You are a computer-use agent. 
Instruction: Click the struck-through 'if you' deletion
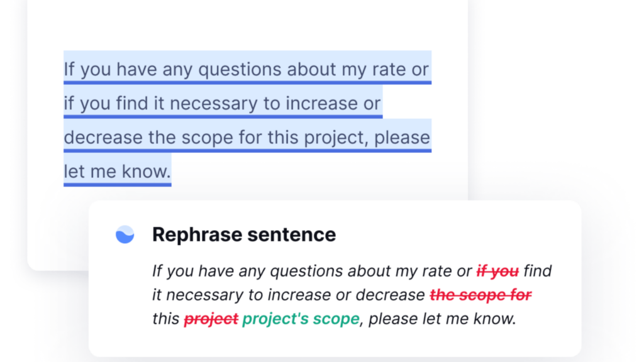point(497,271)
